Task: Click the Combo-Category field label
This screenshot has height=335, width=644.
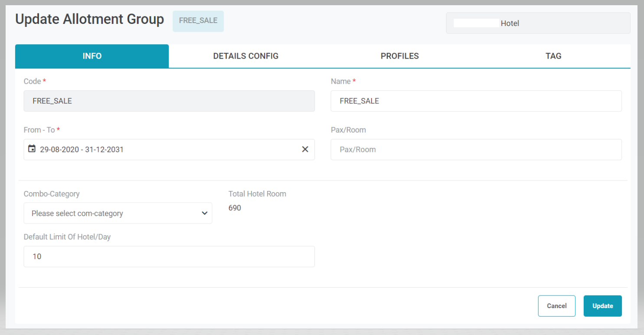Action: pos(52,194)
